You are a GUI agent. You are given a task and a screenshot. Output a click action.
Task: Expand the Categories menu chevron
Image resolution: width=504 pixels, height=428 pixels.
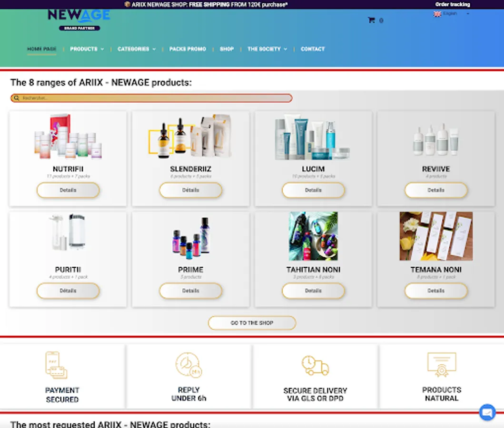click(x=154, y=49)
